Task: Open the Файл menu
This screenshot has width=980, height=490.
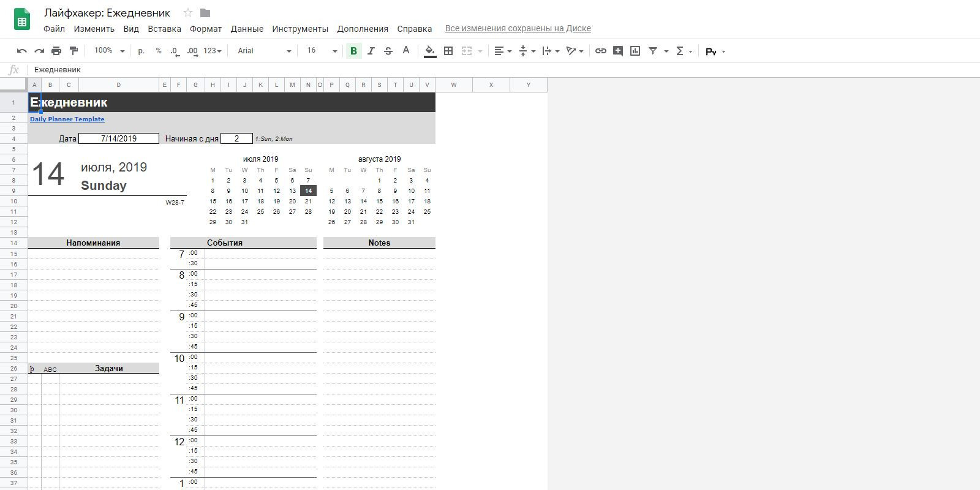Action: pyautogui.click(x=54, y=29)
